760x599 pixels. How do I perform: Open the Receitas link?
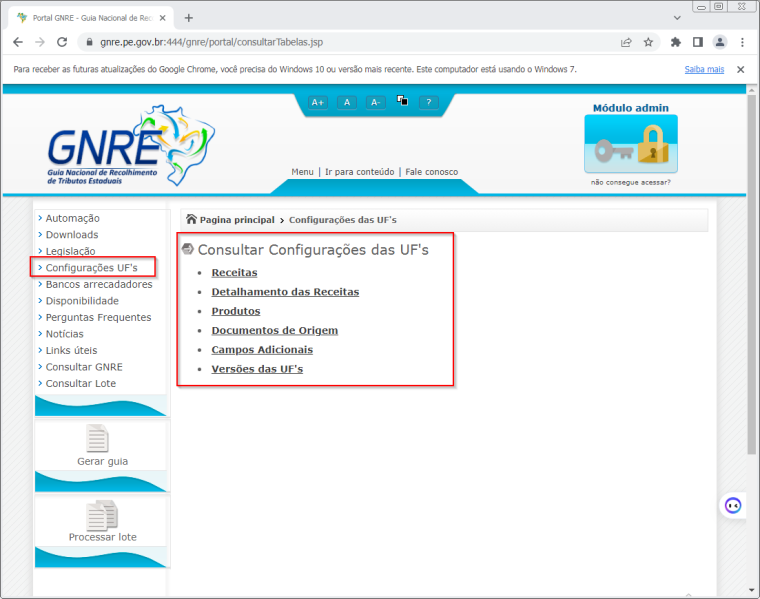234,272
